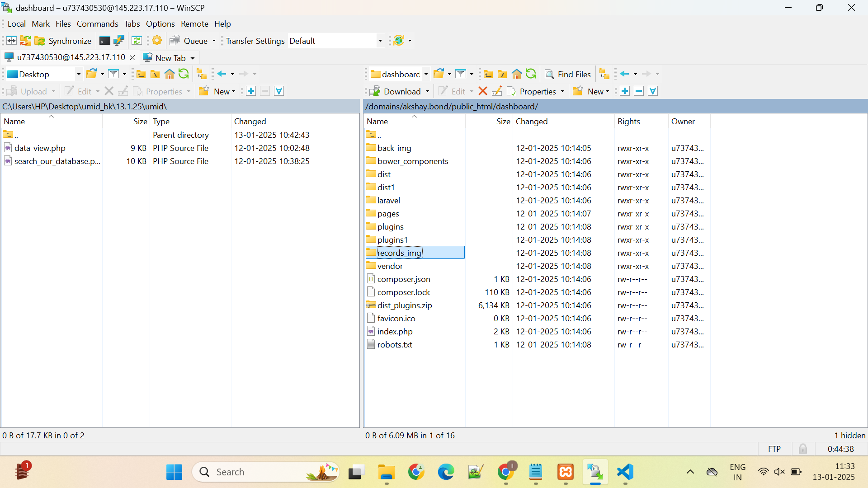Image resolution: width=868 pixels, height=488 pixels.
Task: Open Preferences gear icon
Action: click(157, 41)
